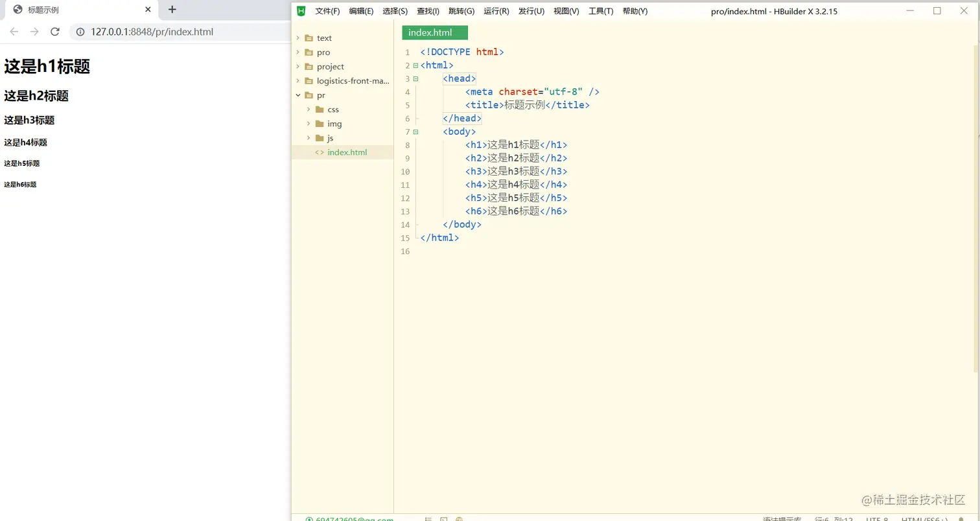Collapse the html code fold on line 2

point(415,65)
